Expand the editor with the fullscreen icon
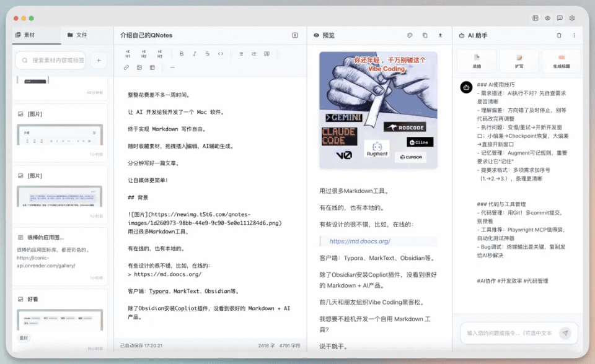Image resolution: width=595 pixels, height=364 pixels. (x=294, y=35)
